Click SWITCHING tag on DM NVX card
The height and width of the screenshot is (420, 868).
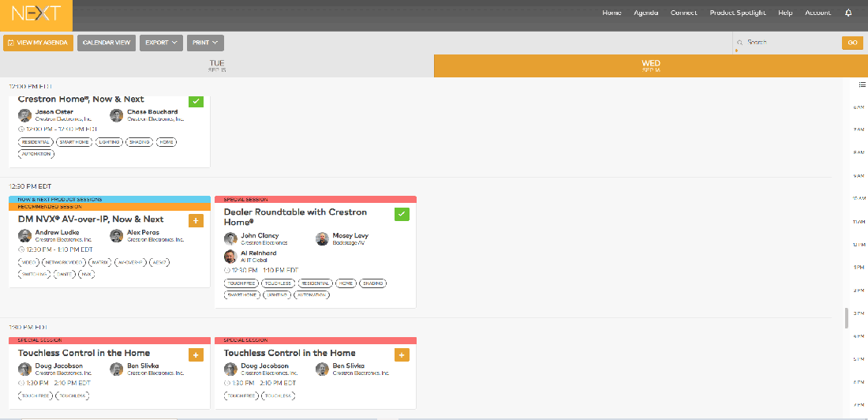click(34, 274)
